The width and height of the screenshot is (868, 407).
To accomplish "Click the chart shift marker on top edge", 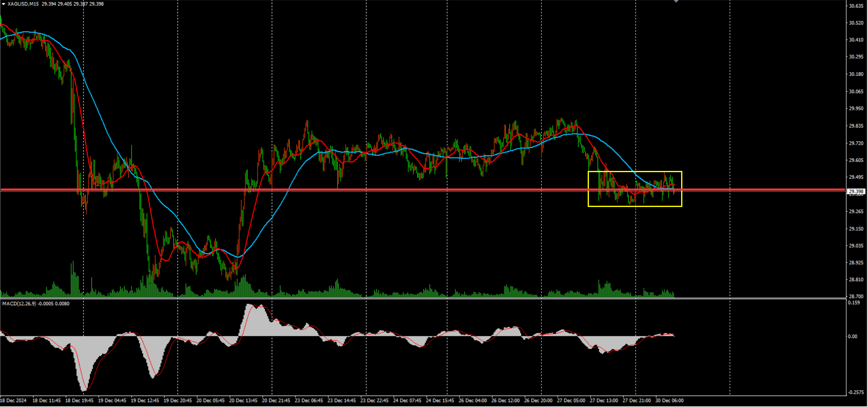I will pos(676,1).
